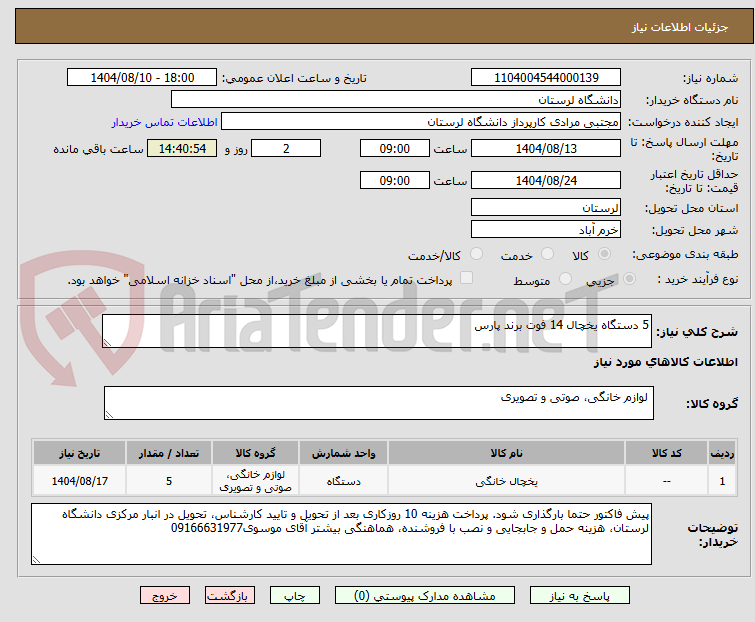Click the request creator field مجتبی مرادی
This screenshot has height=622, width=755.
click(x=421, y=122)
